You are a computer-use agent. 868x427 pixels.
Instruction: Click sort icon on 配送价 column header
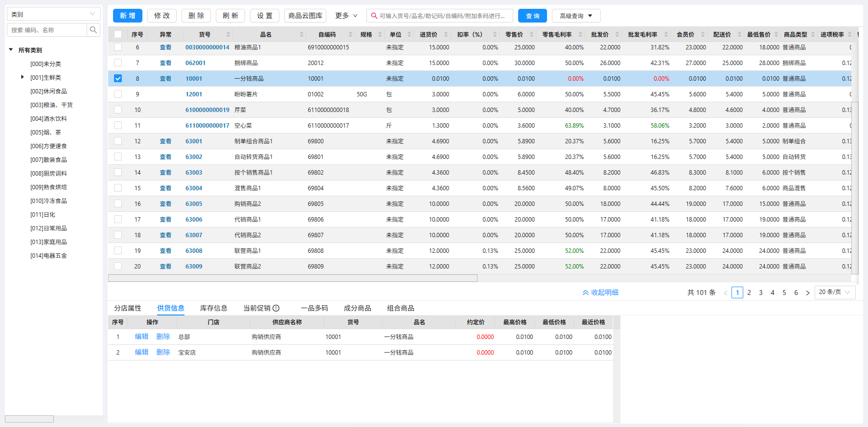point(739,34)
